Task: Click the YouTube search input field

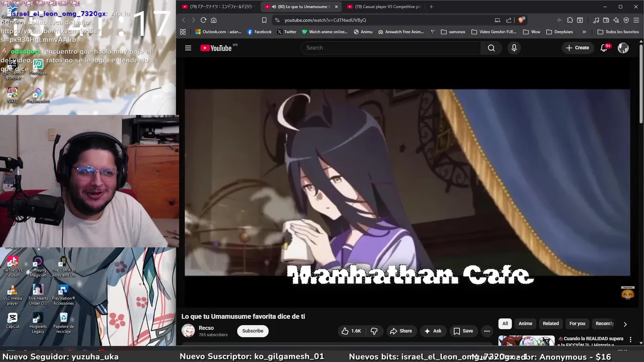Action: click(391, 48)
